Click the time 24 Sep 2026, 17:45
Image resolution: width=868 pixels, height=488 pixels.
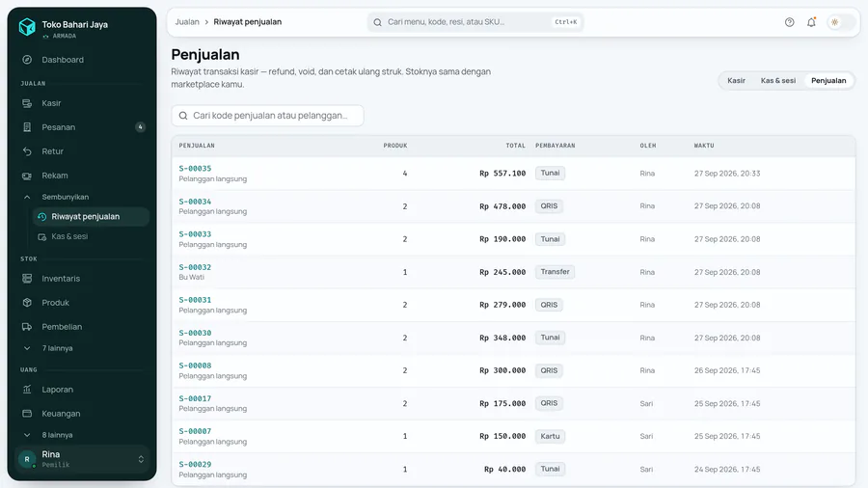tap(727, 469)
